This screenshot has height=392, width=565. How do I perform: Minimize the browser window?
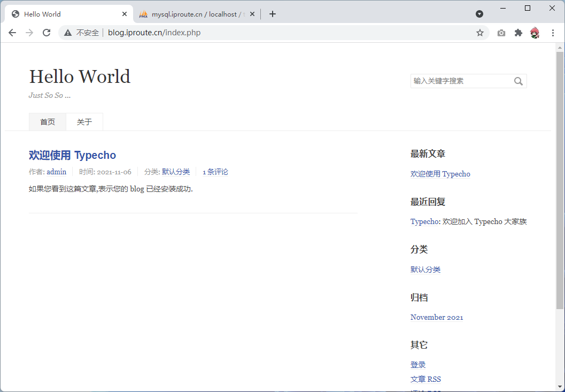(503, 9)
